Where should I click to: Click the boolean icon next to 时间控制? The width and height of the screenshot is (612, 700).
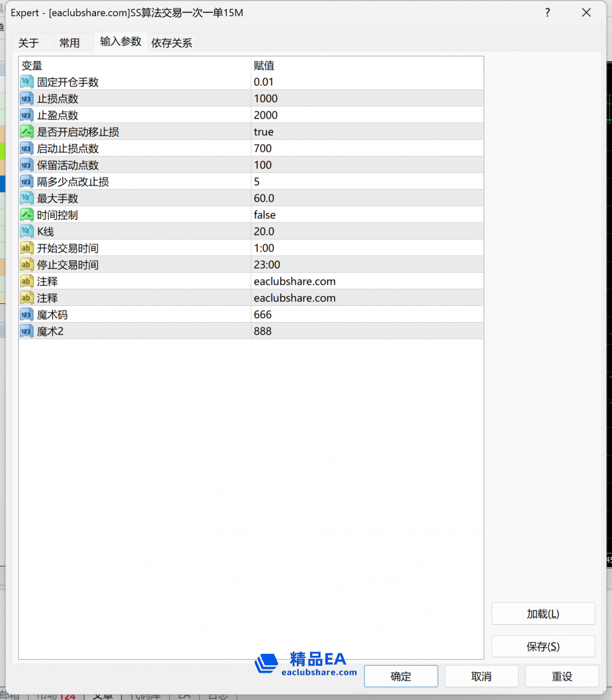(x=27, y=215)
